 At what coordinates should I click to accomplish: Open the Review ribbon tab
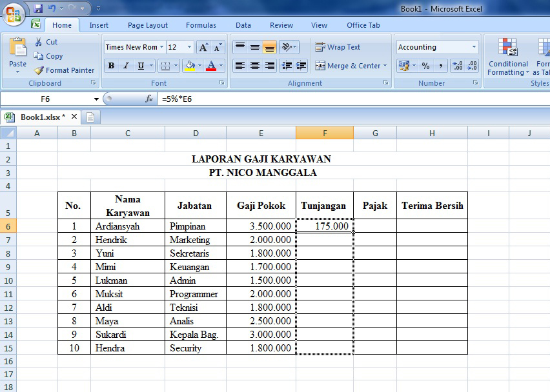281,25
